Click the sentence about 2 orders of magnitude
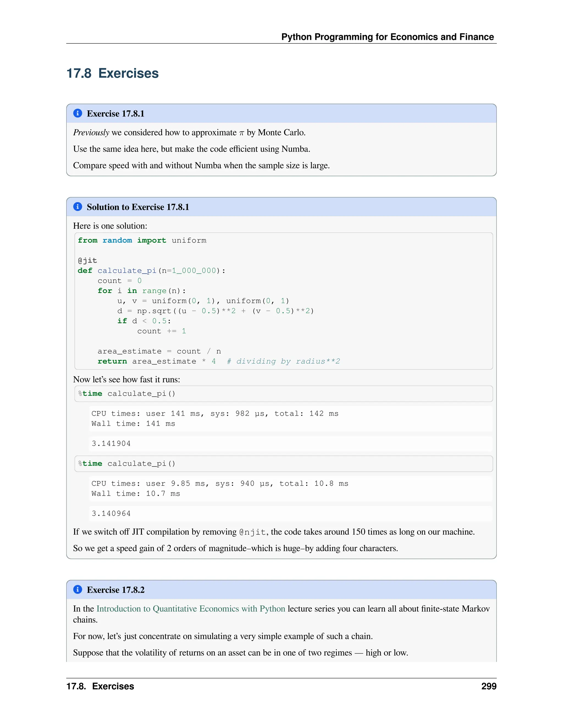563x728 pixels. (236, 548)
